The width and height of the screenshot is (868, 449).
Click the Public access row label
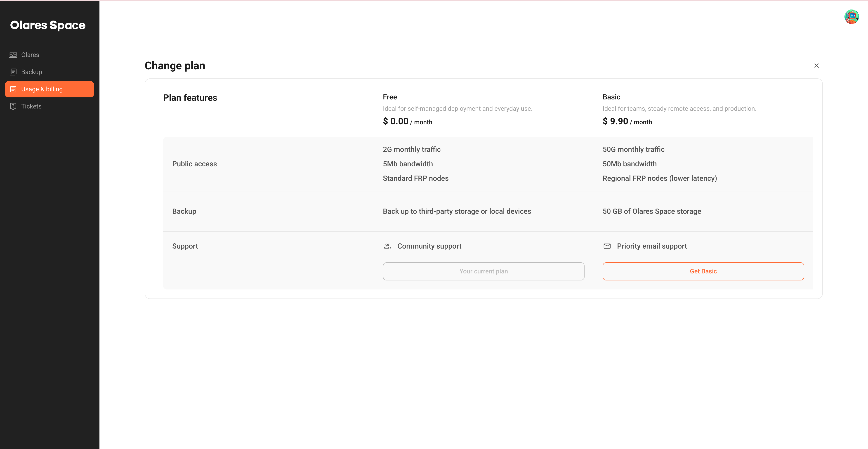(194, 164)
